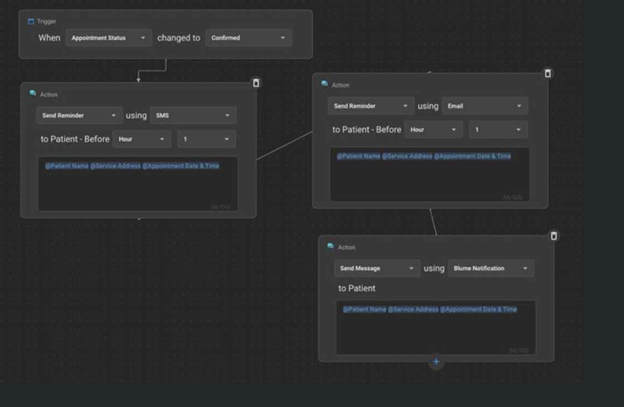The height and width of the screenshot is (407, 624).
Task: Open the number 1 dropdown in the Email action
Action: point(497,130)
